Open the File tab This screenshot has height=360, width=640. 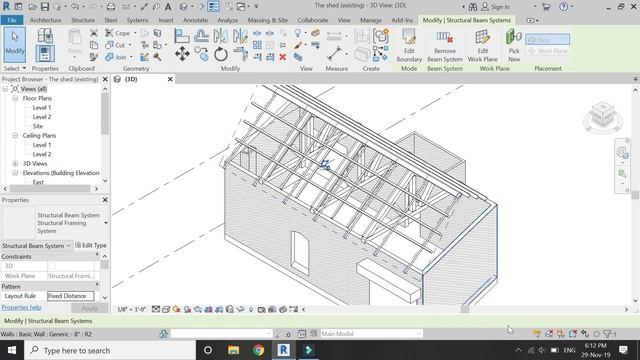coord(12,20)
